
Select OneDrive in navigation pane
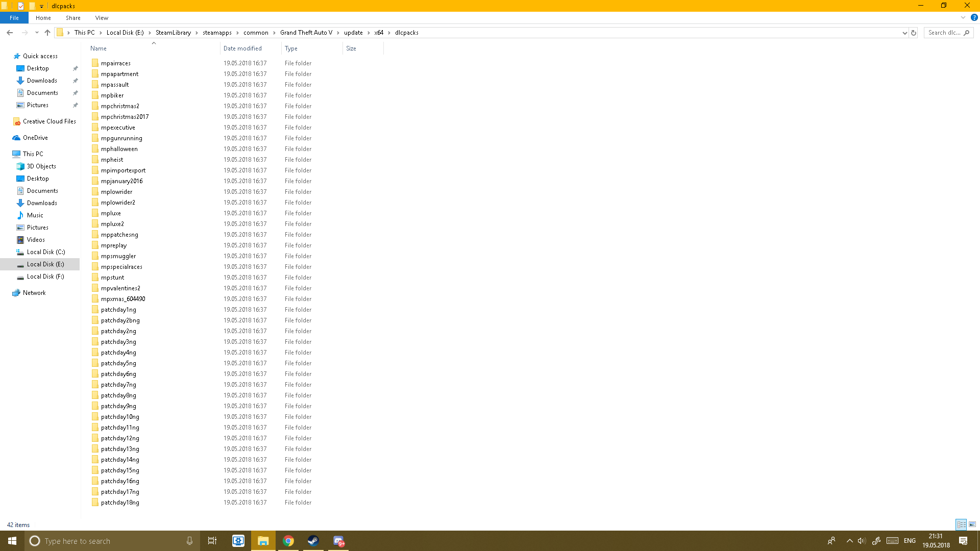(35, 138)
